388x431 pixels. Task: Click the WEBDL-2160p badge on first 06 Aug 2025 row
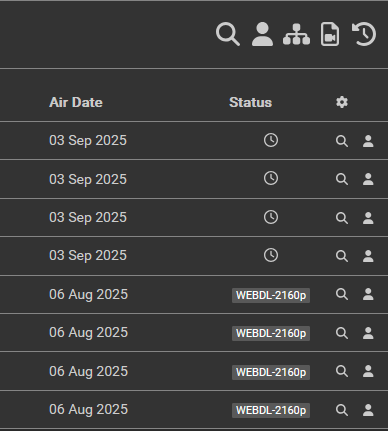(x=271, y=295)
